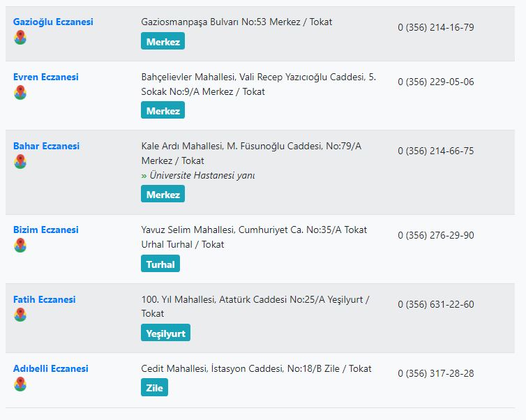The width and height of the screenshot is (526, 420).
Task: Open map pin for Gazioğlu Eczanesi
Action: coord(20,37)
